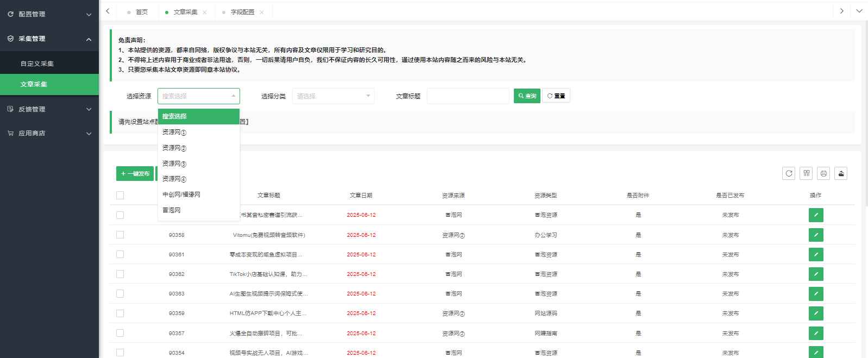
Task: Click the edit icon for row 90363
Action: [816, 294]
